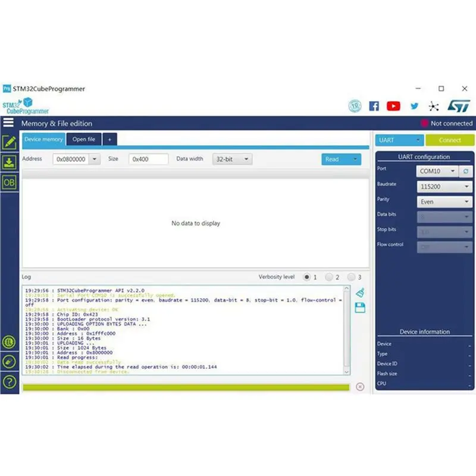The height and width of the screenshot is (476, 476).
Task: Click the 'Time elapsed during the read operation' log line
Action: click(x=121, y=367)
